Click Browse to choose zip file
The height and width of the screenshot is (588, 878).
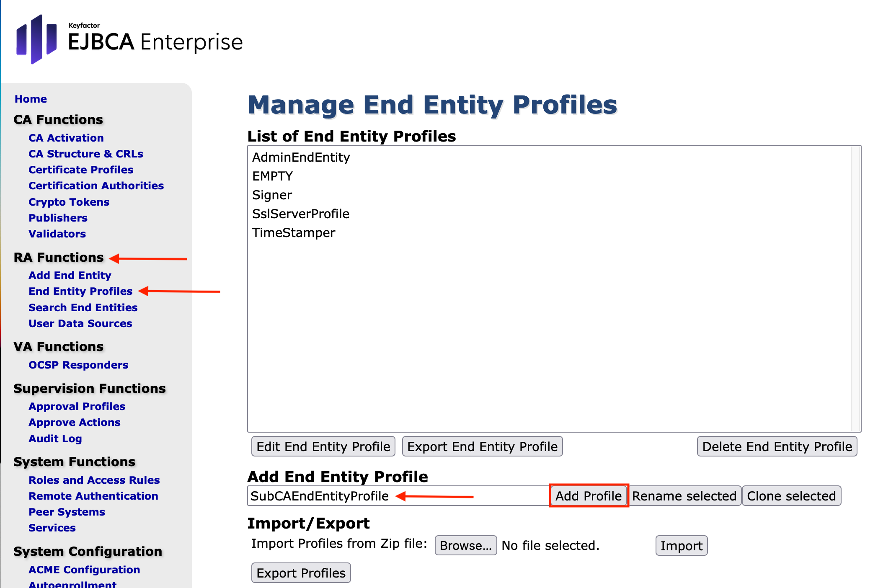(465, 545)
